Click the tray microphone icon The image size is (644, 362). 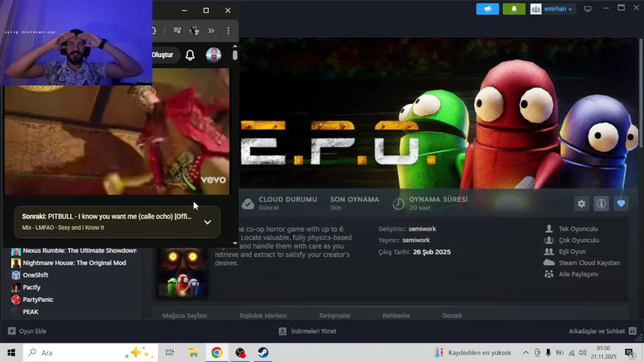[x=548, y=352]
